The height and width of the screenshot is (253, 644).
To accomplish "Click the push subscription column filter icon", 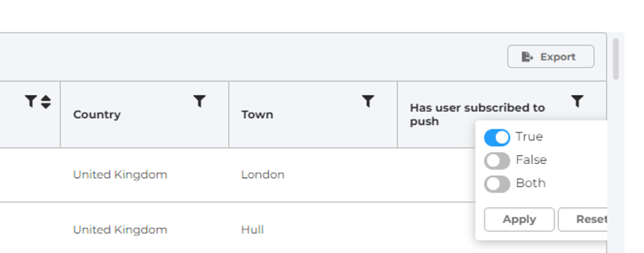I will point(577,101).
